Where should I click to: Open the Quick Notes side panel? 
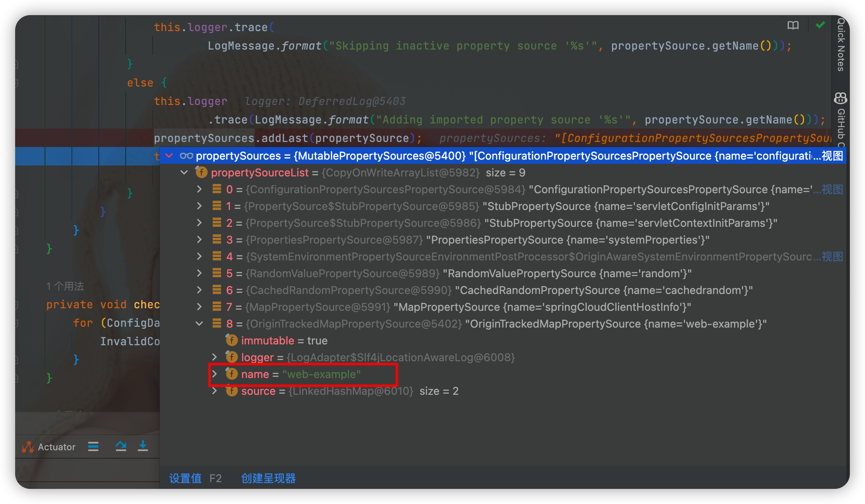(841, 45)
